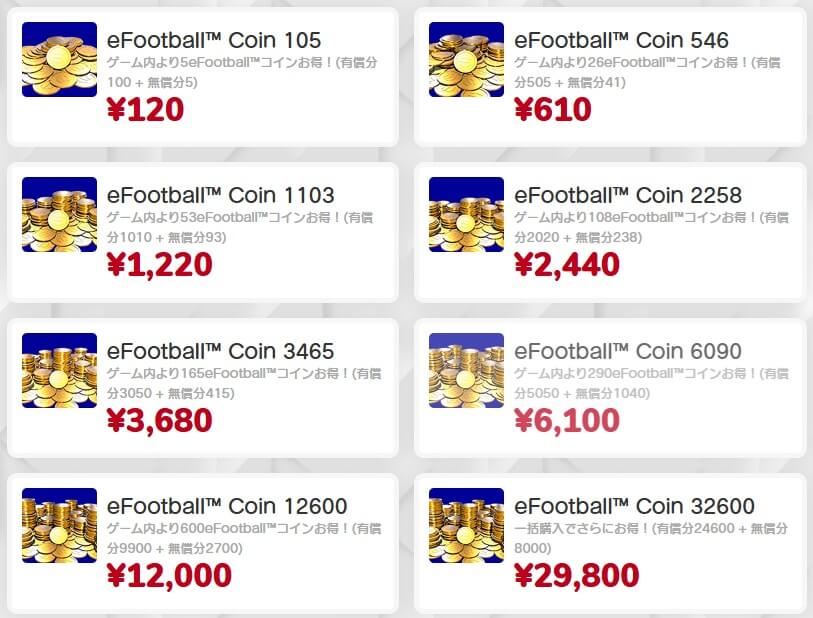Click the ¥610 price

(x=552, y=108)
